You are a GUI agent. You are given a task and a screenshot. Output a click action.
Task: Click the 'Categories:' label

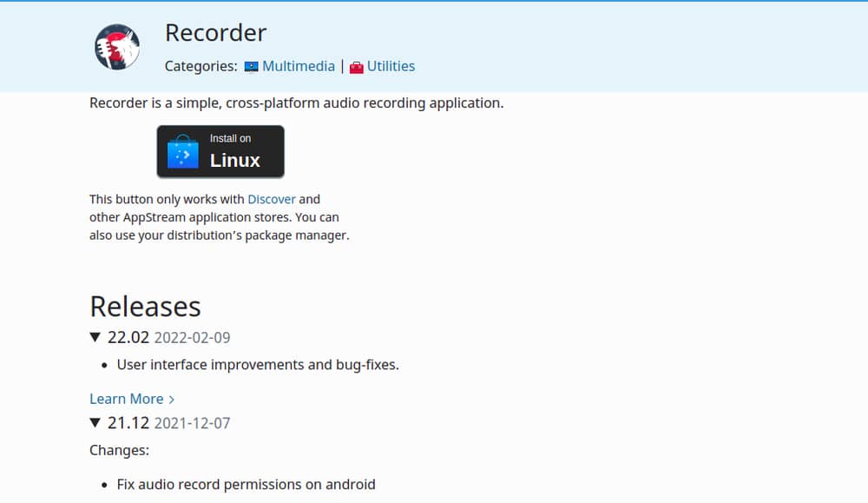pos(201,66)
